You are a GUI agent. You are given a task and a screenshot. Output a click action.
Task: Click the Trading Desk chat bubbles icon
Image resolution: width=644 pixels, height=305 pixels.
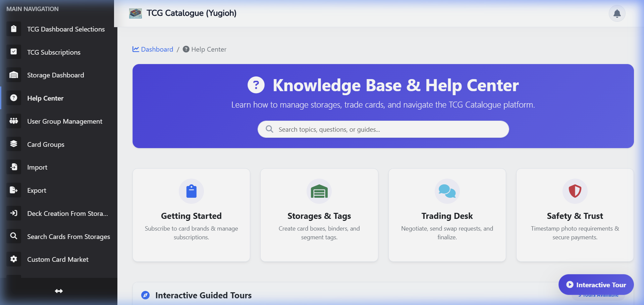pyautogui.click(x=447, y=191)
